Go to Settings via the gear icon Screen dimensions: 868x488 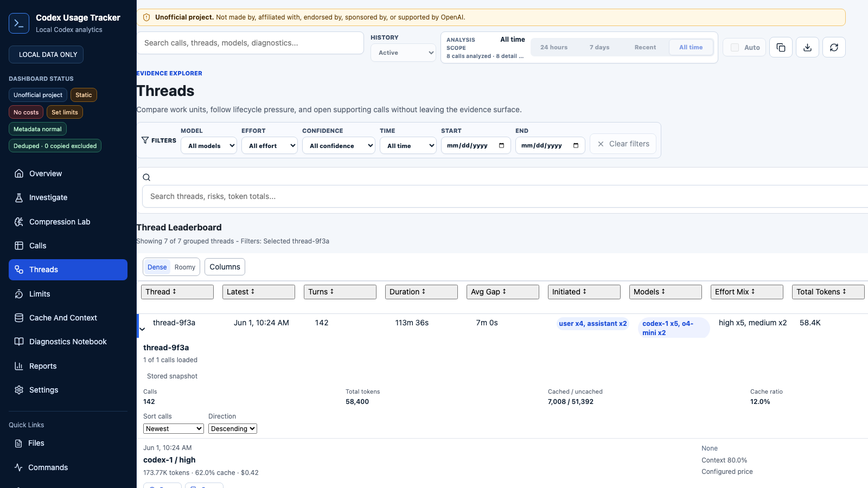(19, 390)
